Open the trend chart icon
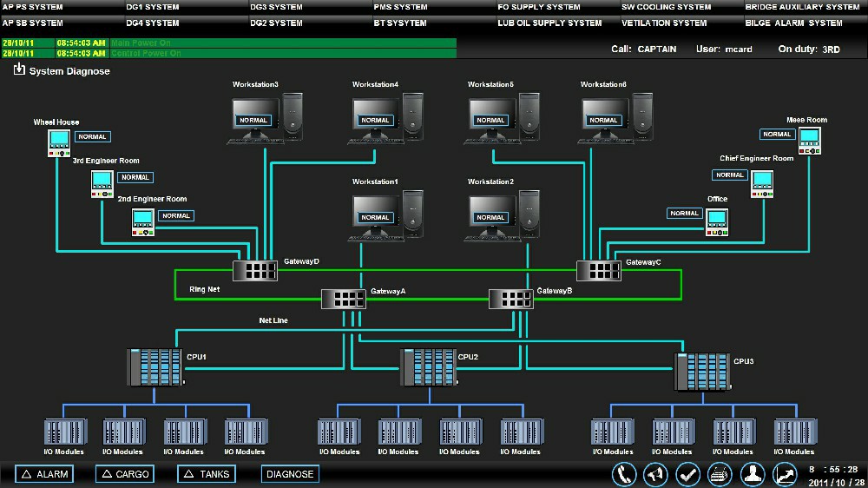Image resolution: width=868 pixels, height=488 pixels. [x=785, y=474]
